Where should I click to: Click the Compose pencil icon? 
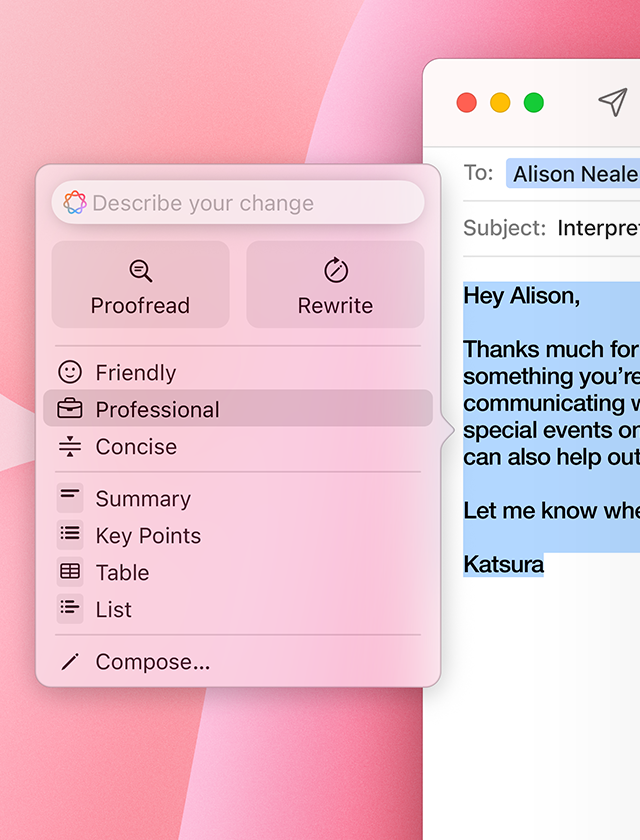coord(70,661)
